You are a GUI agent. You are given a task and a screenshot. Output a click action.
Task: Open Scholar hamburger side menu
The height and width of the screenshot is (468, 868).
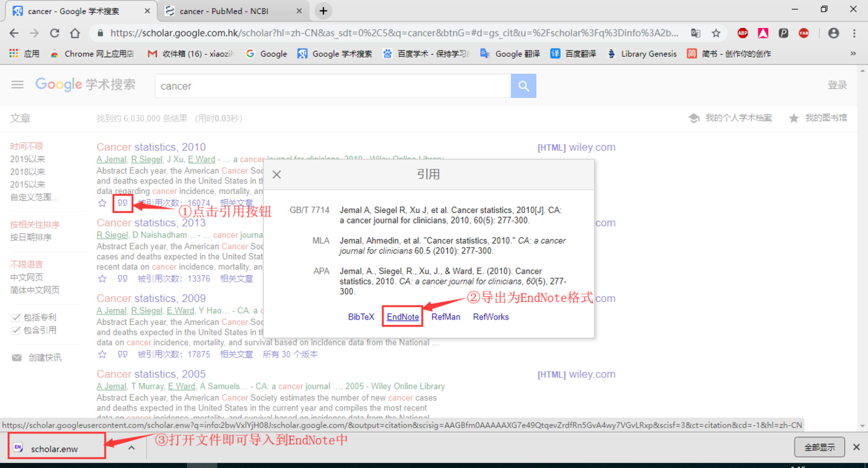click(17, 85)
